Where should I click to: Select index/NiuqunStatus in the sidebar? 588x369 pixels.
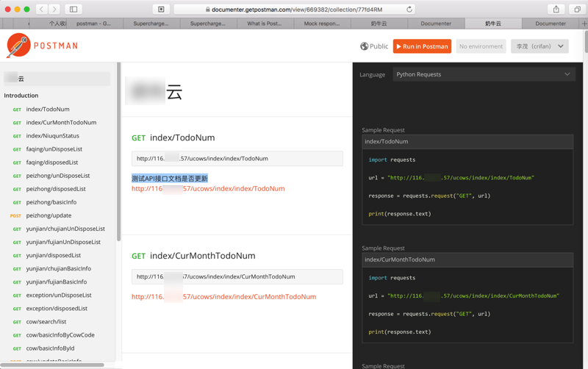click(52, 136)
